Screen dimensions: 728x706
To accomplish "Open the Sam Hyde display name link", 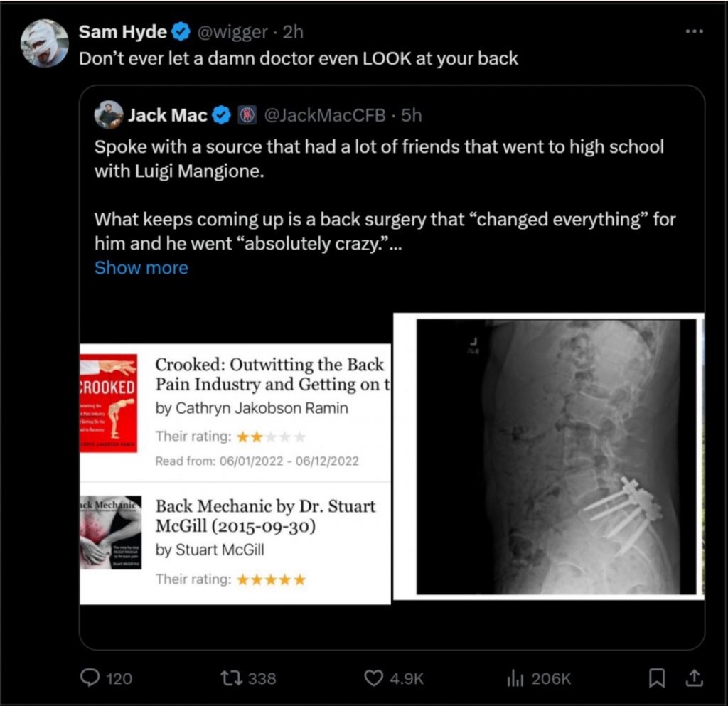I will [x=122, y=32].
